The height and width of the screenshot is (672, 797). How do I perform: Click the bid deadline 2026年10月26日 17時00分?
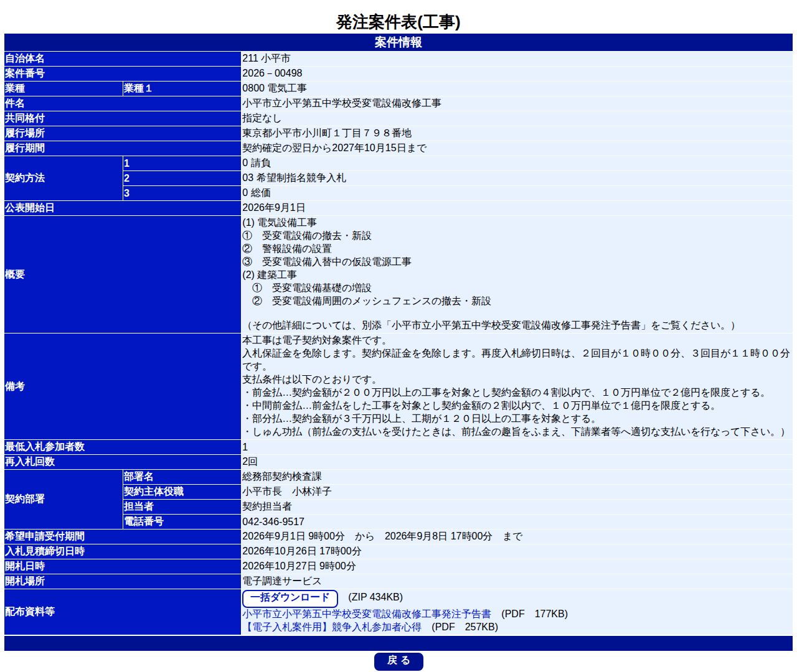coord(302,551)
